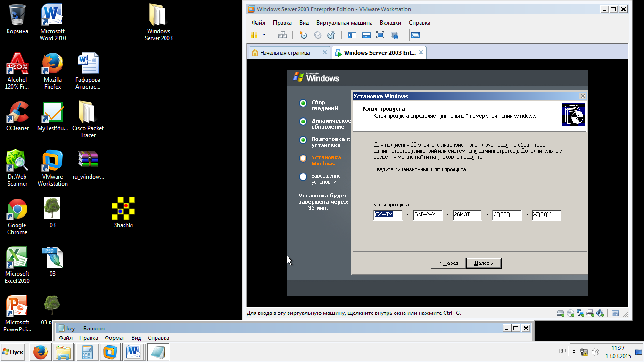The width and height of the screenshot is (644, 362).
Task: Open Справка menu in Notepad key window
Action: pyautogui.click(x=158, y=338)
